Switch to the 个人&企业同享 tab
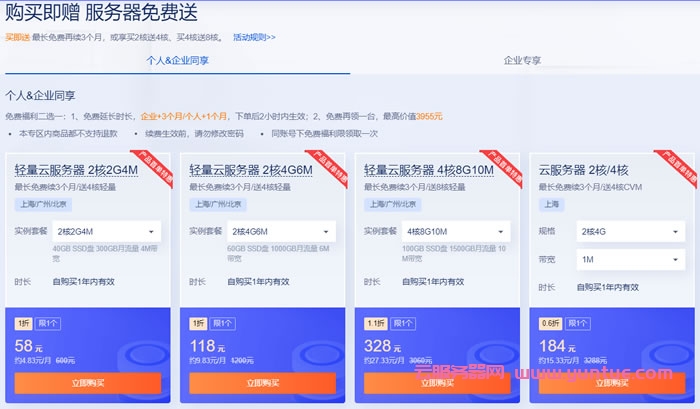The image size is (700, 409). [x=177, y=61]
